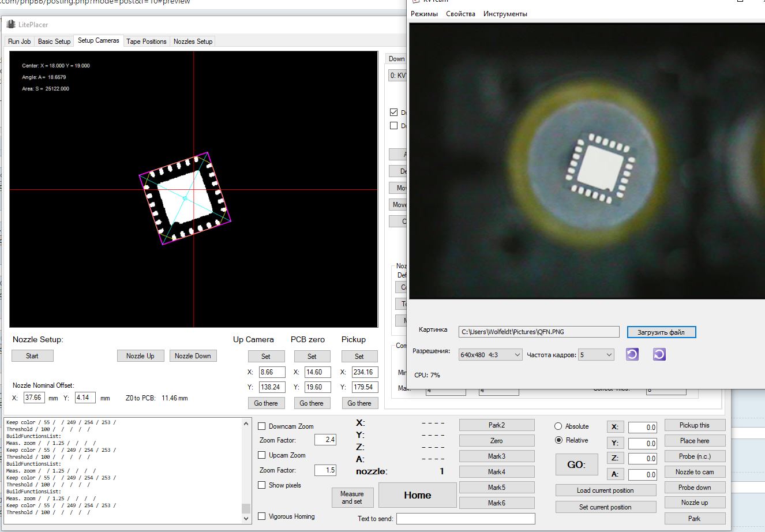765x532 pixels.
Task: Click the Mark3 button
Action: [497, 456]
